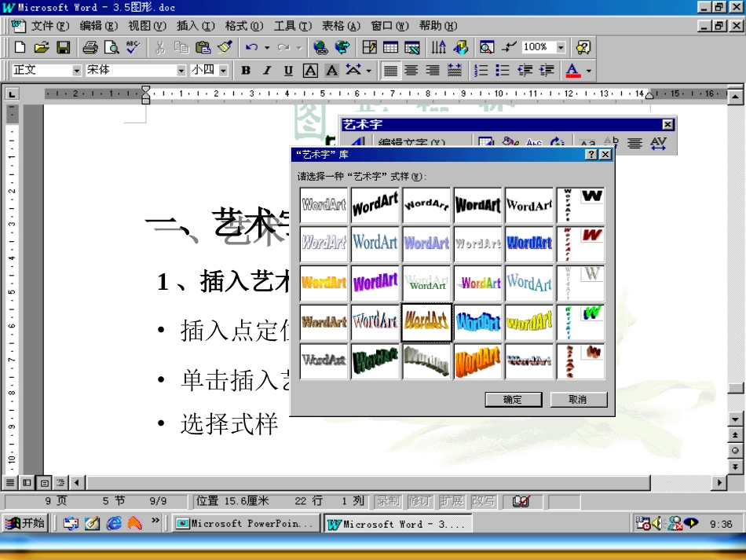Align the paragraph to the right
The width and height of the screenshot is (746, 560).
[433, 71]
